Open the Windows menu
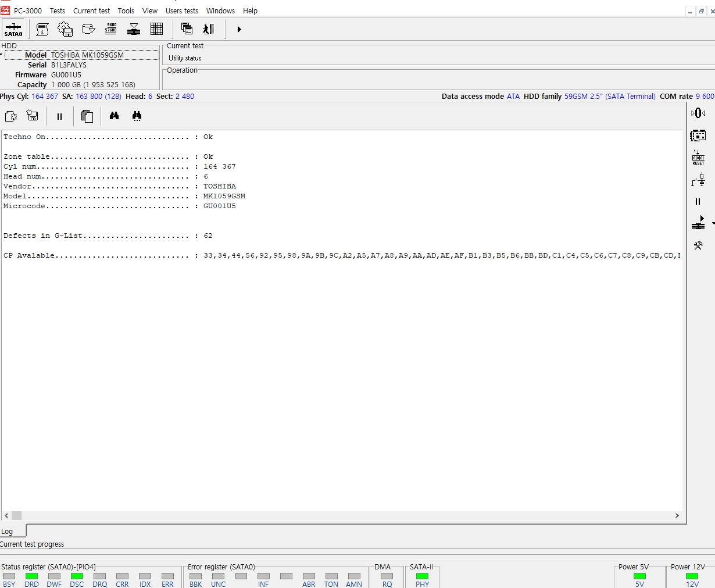The height and width of the screenshot is (588, 715). [x=220, y=11]
